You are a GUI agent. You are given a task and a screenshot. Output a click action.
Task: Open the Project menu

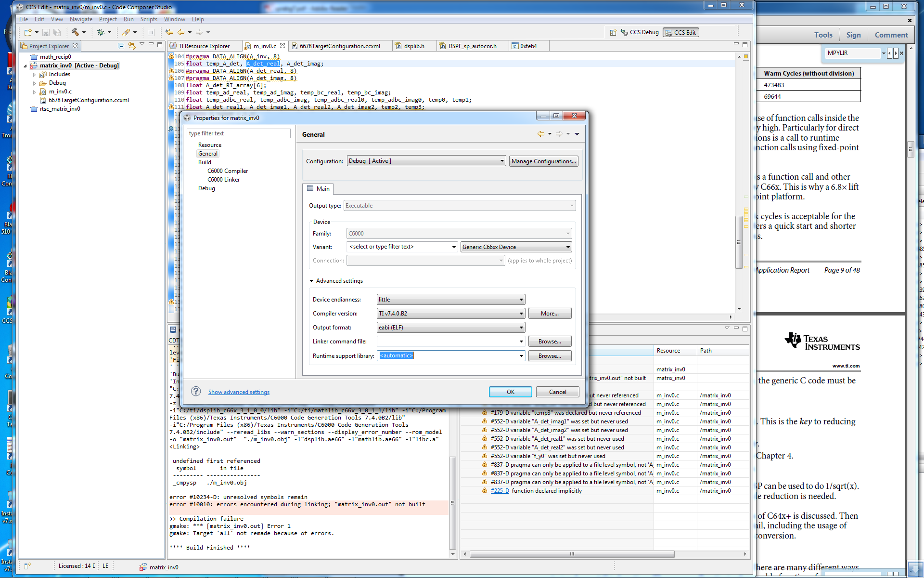(x=108, y=19)
